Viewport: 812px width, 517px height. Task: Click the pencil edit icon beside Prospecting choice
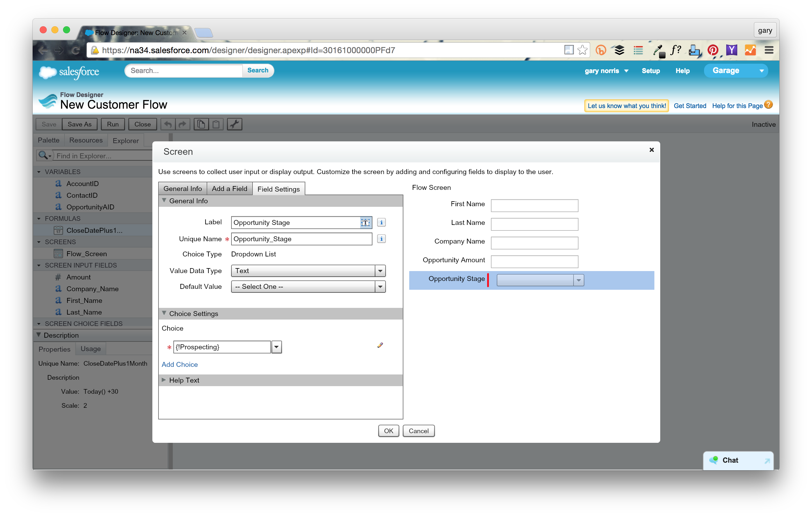pyautogui.click(x=380, y=345)
